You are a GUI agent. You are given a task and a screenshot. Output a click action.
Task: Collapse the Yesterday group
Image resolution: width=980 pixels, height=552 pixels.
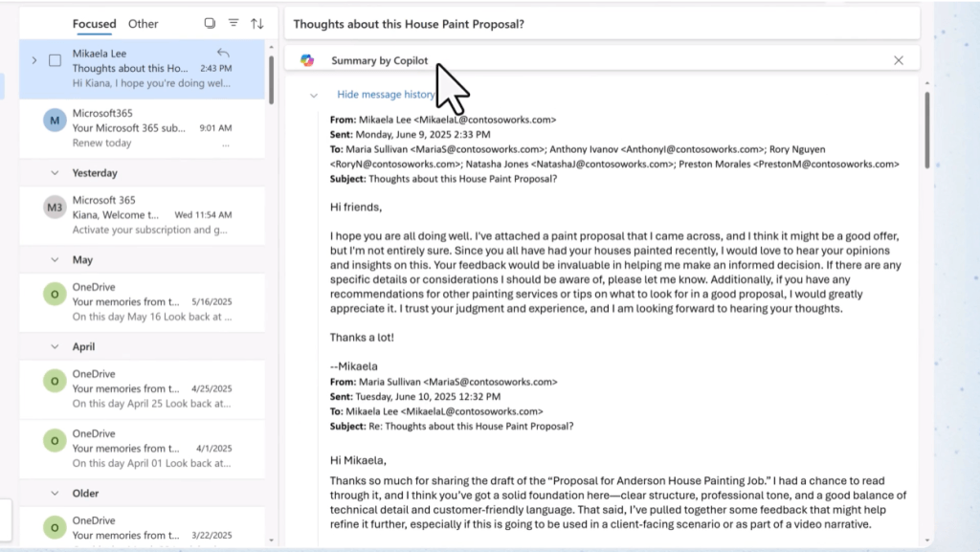click(x=55, y=173)
